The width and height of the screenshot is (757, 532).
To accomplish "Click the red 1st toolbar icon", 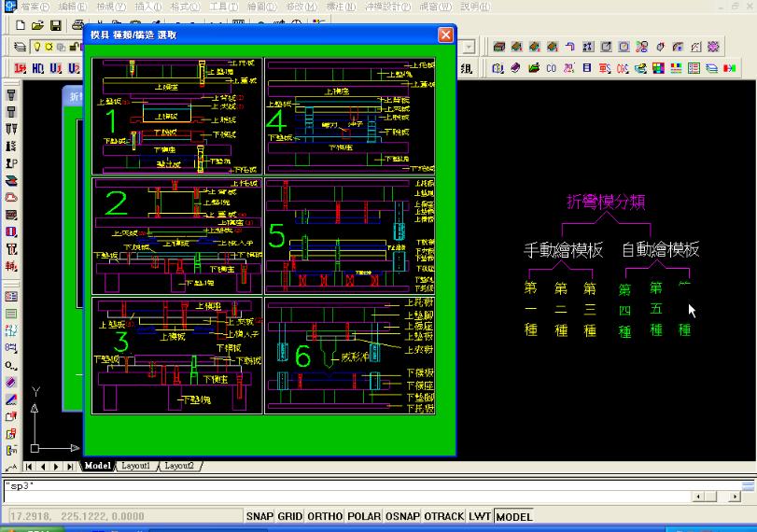I will coord(20,68).
